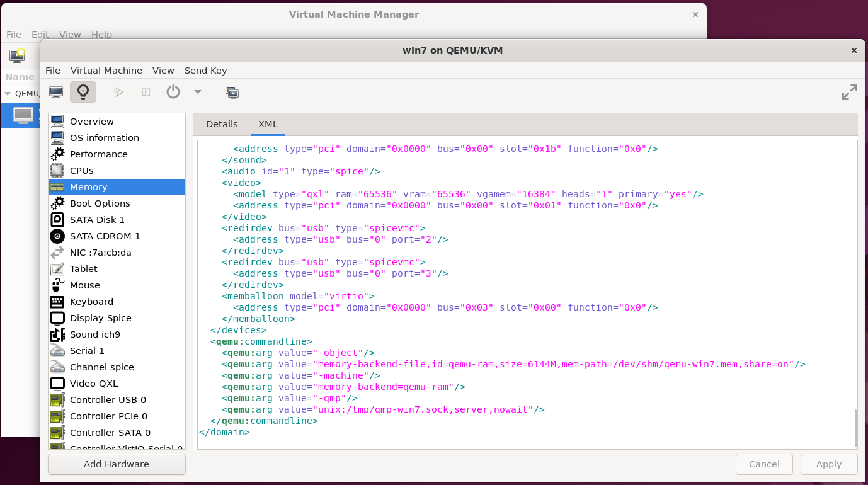Viewport: 868px width, 485px height.
Task: Open the Send Key menu
Action: click(x=205, y=71)
